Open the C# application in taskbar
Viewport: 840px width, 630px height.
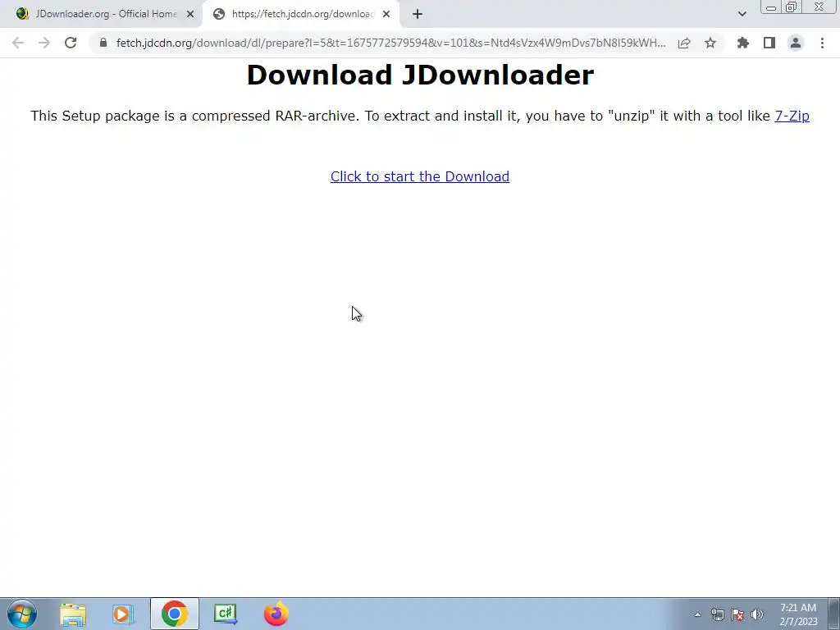tap(225, 614)
